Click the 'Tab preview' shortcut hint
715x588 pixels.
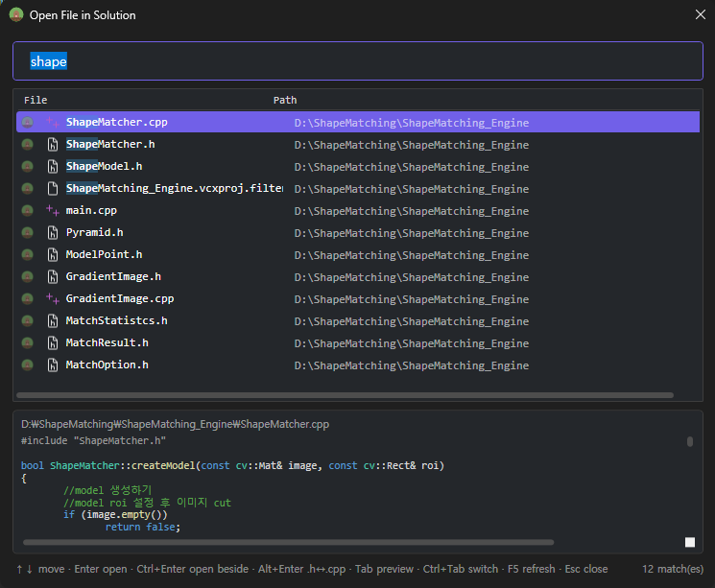(x=385, y=569)
